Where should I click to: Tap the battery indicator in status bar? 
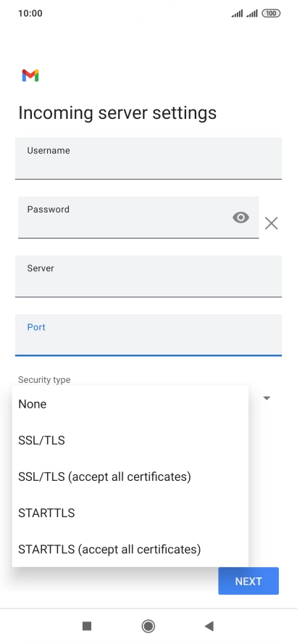(x=271, y=14)
